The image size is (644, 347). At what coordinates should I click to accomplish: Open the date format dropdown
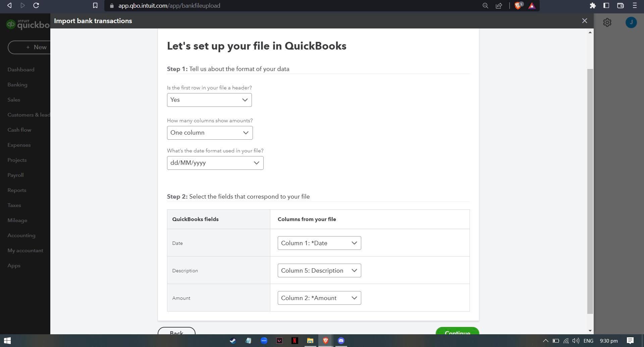pos(215,163)
